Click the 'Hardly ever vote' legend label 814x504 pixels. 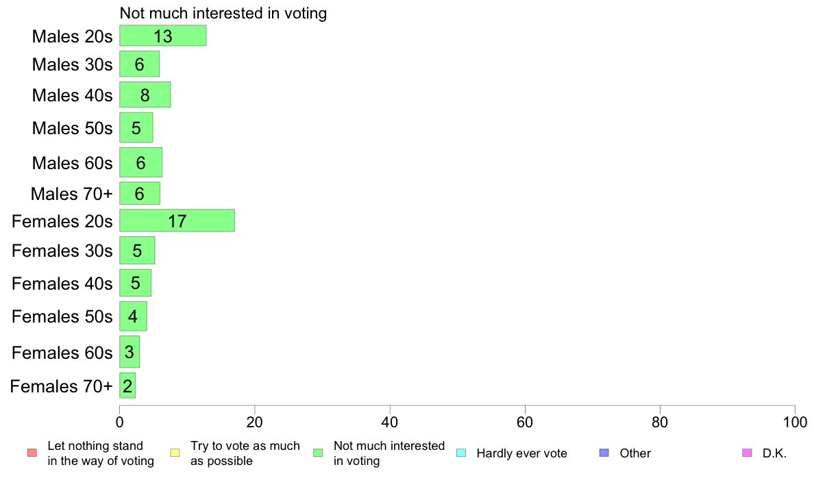[521, 453]
